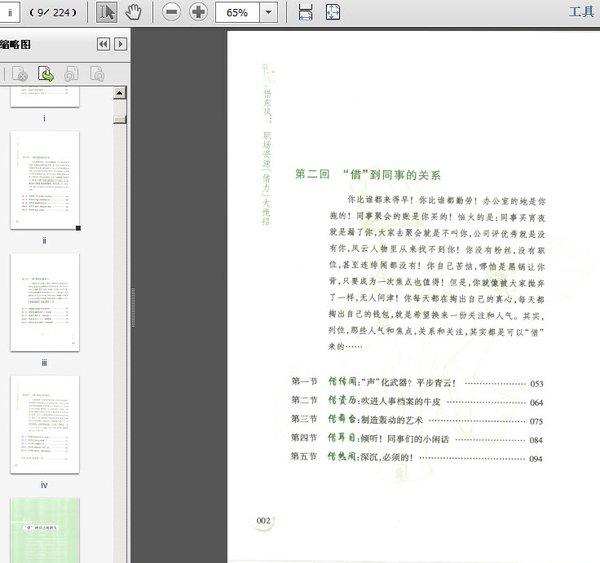Select the green cover page thumbnail
The image size is (600, 563).
pyautogui.click(x=45, y=530)
